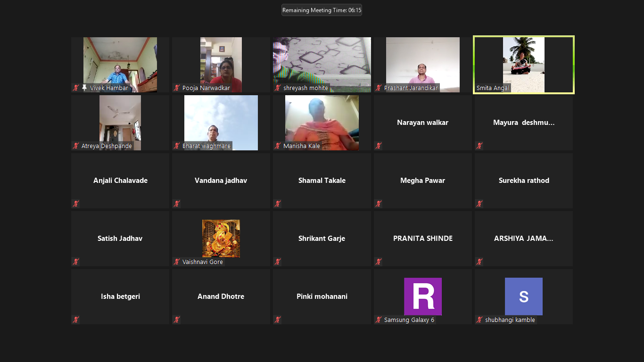Click the muted mic icon on Vivek Hambar's tile
The image size is (644, 362).
pyautogui.click(x=75, y=88)
